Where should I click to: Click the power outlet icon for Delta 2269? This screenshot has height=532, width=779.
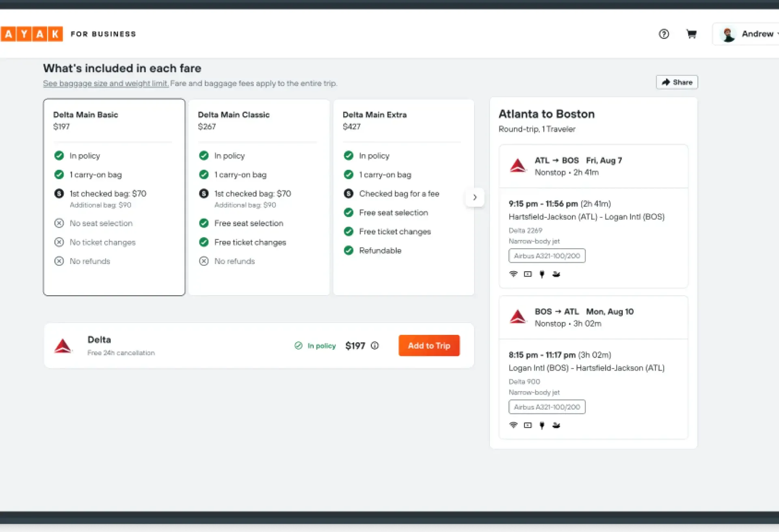542,274
